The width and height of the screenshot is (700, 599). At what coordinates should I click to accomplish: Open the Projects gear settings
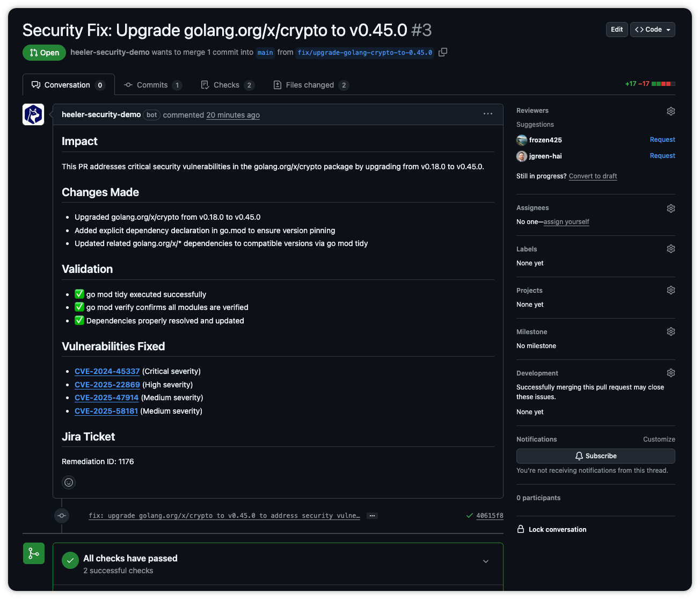(670, 290)
